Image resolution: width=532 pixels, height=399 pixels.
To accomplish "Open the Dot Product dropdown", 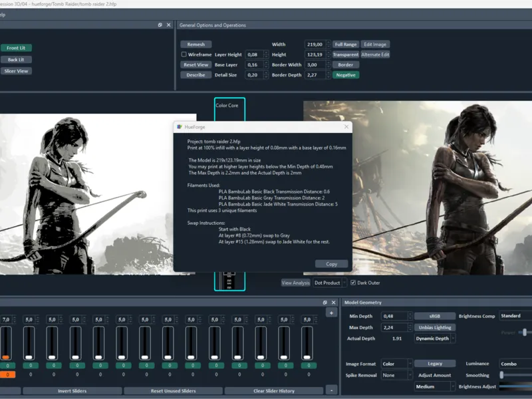I will click(x=330, y=283).
